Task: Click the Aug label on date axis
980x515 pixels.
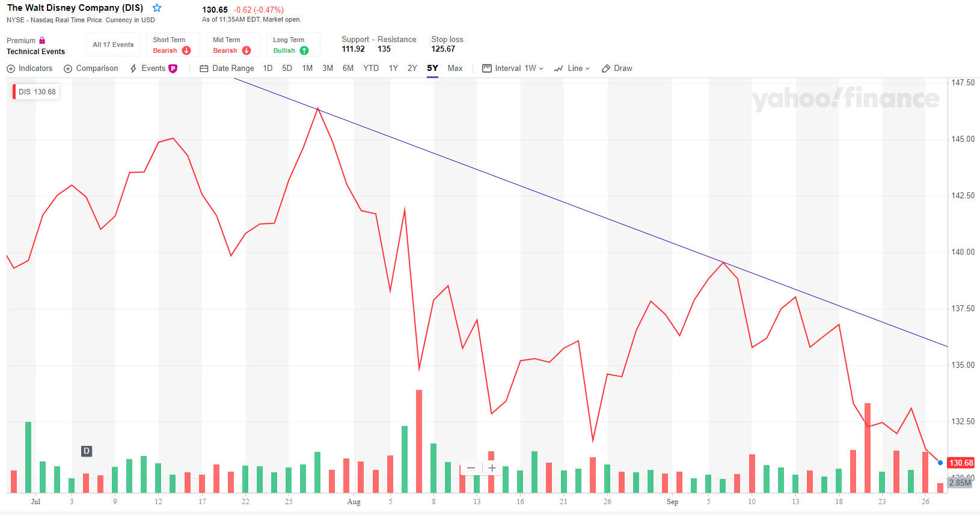Action: tap(354, 502)
